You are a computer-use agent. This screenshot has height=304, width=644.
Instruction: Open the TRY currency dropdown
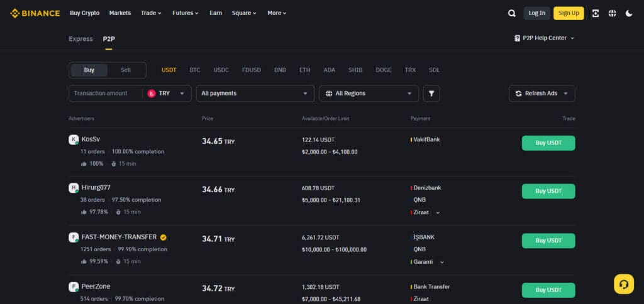click(x=167, y=94)
